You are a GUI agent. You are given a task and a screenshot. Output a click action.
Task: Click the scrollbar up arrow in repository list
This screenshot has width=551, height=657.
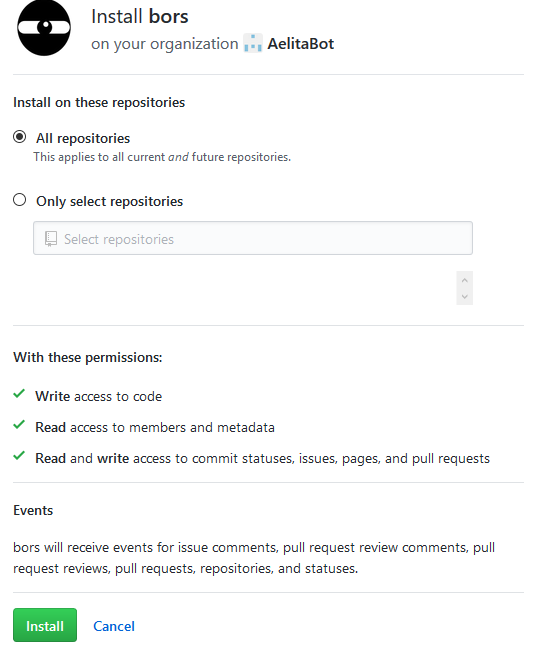464,280
